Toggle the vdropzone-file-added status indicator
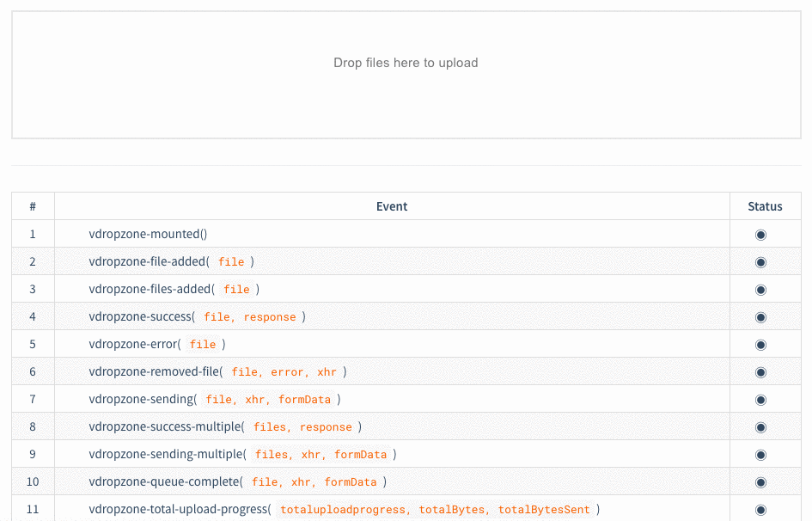The image size is (812, 521). pyautogui.click(x=760, y=262)
